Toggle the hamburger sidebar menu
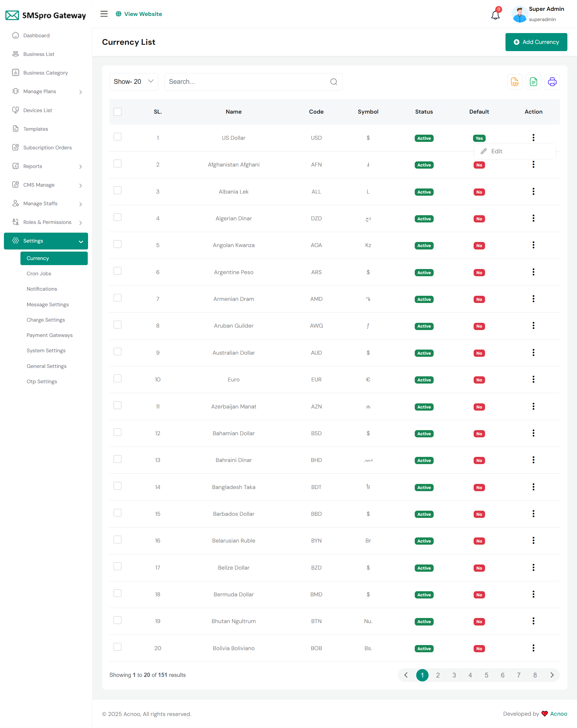Image resolution: width=577 pixels, height=728 pixels. pyautogui.click(x=104, y=14)
